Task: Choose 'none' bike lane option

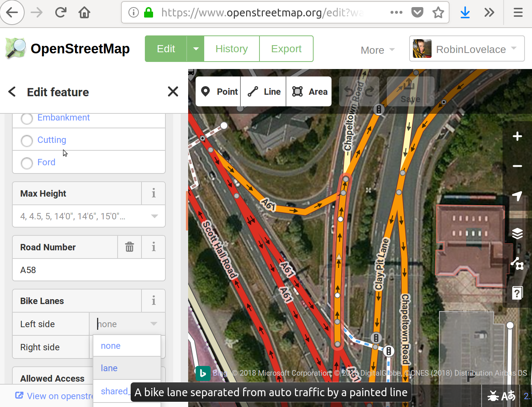Action: (127, 346)
